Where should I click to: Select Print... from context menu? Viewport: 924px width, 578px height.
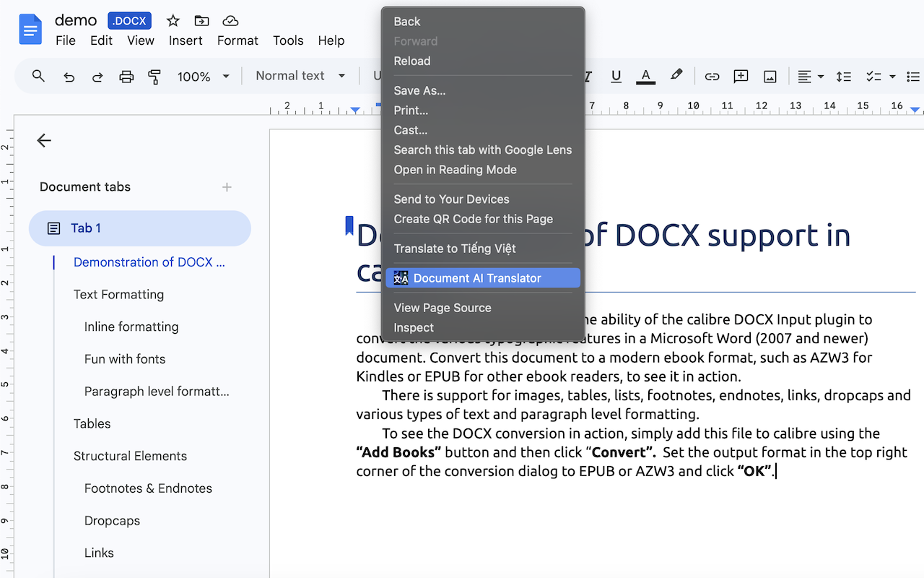click(483, 111)
